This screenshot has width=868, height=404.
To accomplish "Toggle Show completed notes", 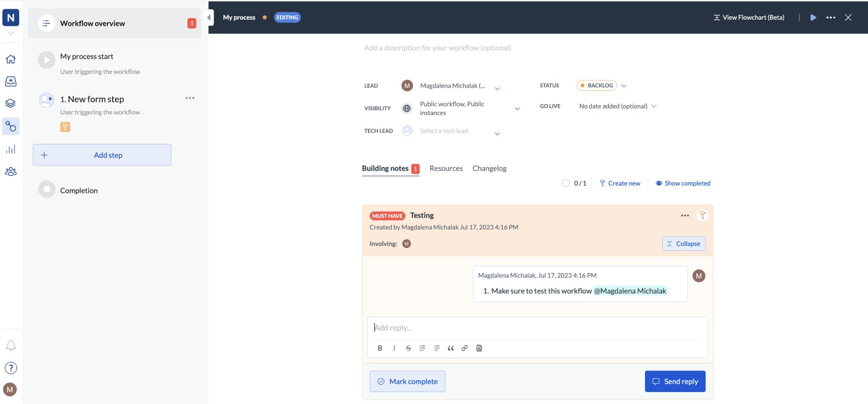I will click(683, 183).
